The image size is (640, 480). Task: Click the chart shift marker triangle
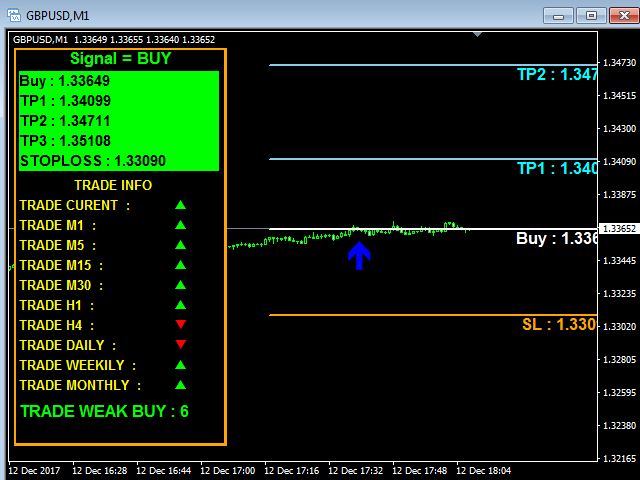(478, 35)
